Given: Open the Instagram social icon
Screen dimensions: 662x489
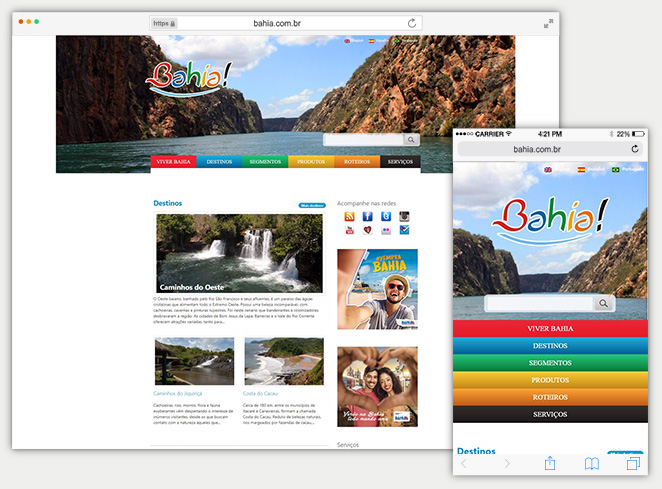Looking at the screenshot, I should [404, 217].
